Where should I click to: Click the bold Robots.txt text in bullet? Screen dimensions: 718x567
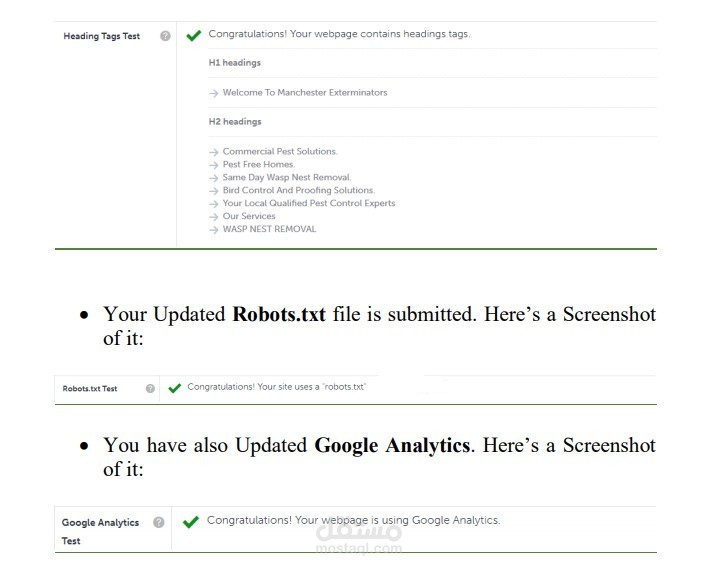(x=279, y=314)
